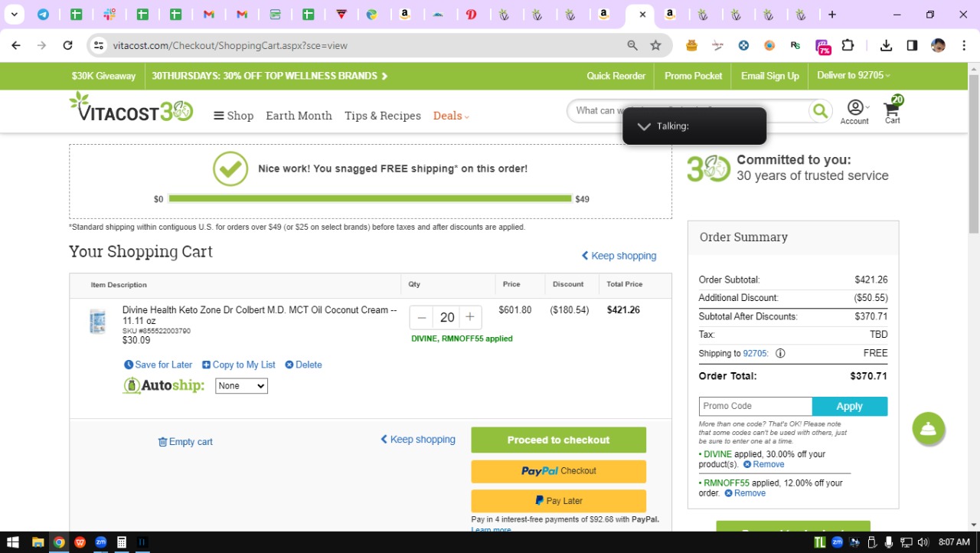Click the Promo Code input field
Screen dimensions: 980x553
tap(755, 406)
